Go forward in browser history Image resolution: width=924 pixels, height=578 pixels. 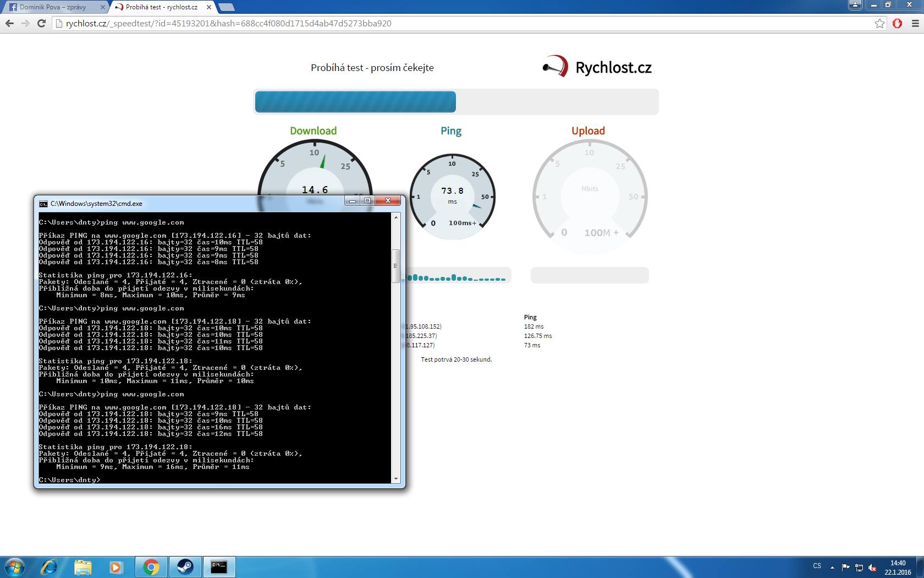[x=25, y=24]
